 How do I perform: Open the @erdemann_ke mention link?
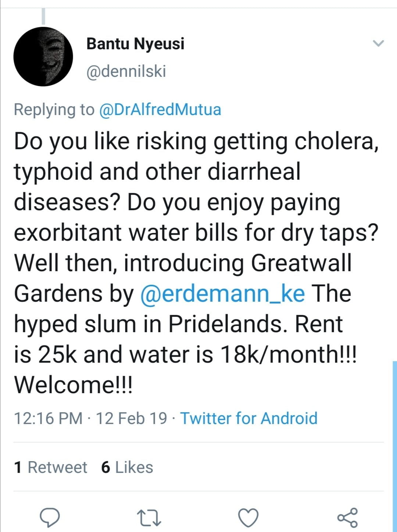click(223, 293)
